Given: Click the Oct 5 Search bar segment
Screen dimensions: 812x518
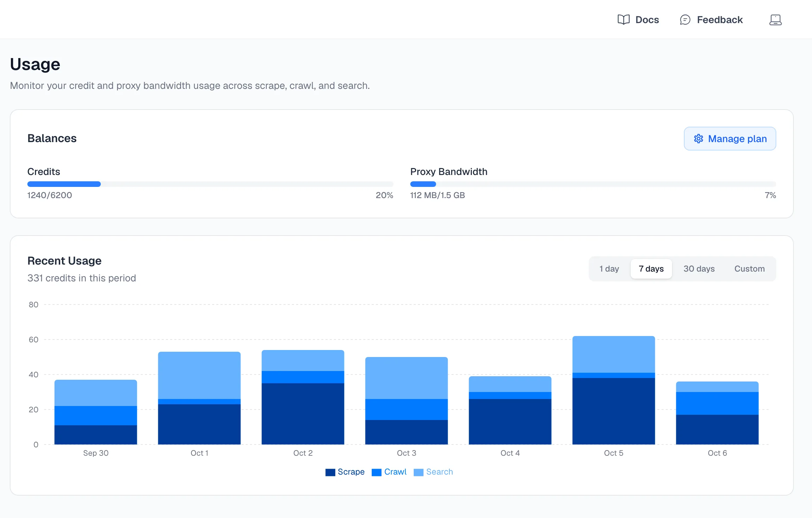Looking at the screenshot, I should click(614, 354).
